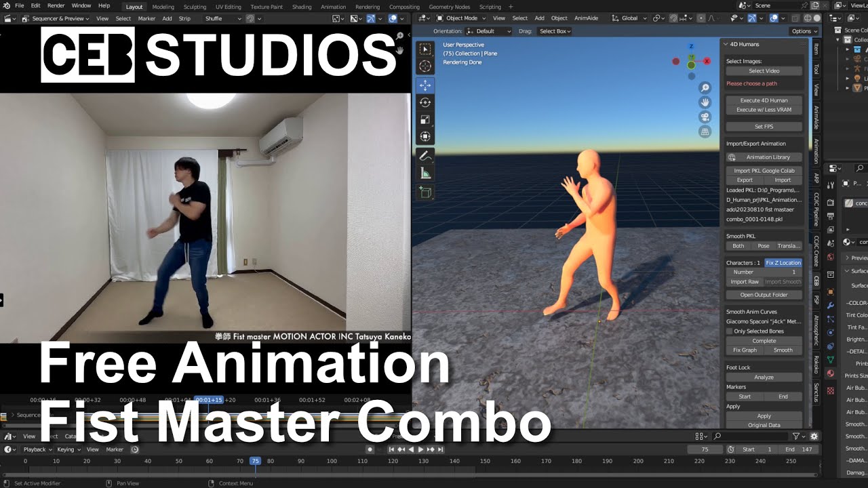Open the CEB sidebar tab
The width and height of the screenshot is (868, 488).
(x=816, y=281)
